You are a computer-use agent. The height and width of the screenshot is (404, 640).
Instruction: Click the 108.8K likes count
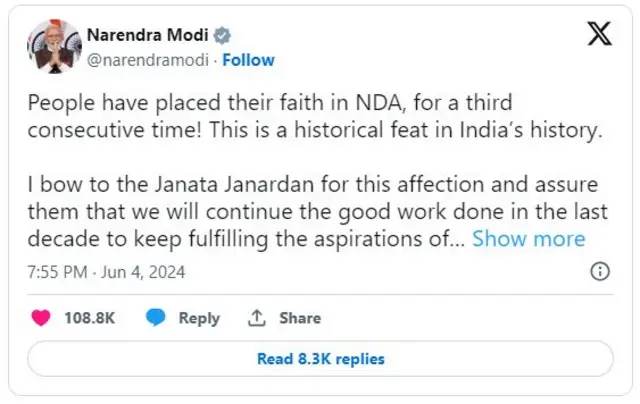[89, 318]
